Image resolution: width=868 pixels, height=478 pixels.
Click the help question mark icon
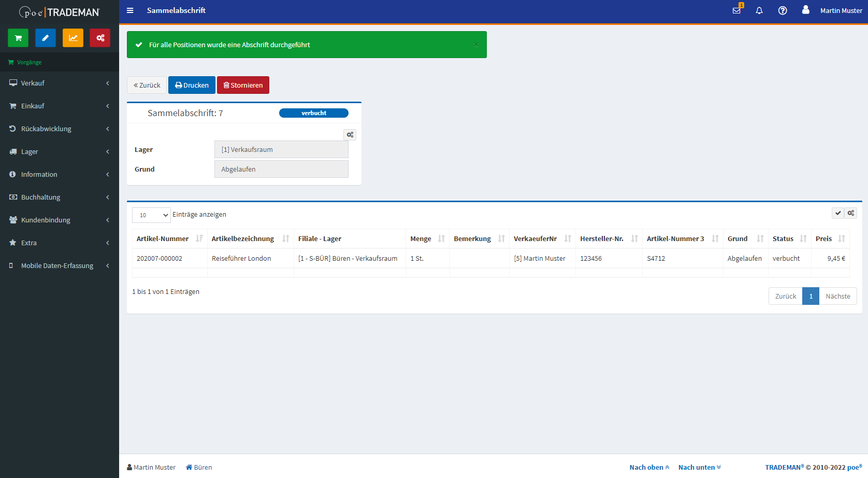coord(783,10)
